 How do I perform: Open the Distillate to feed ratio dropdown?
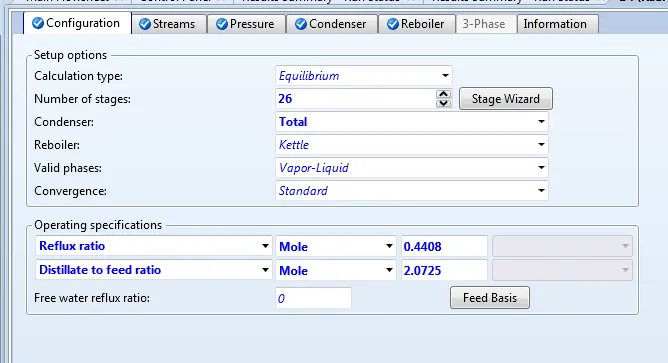(x=265, y=270)
